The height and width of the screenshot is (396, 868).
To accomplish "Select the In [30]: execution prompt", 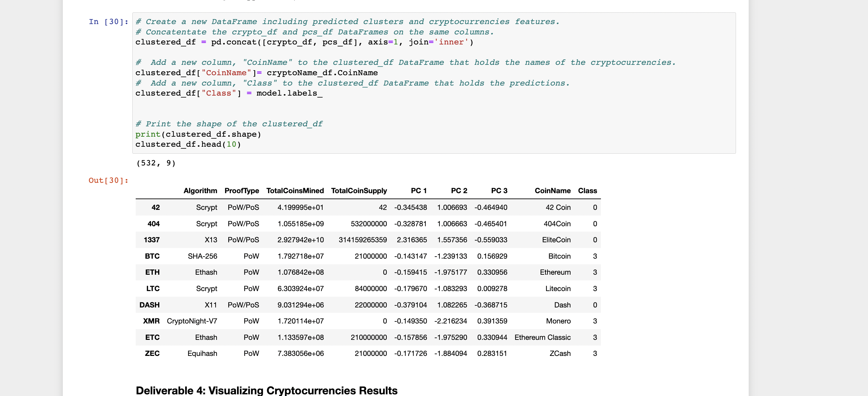I will point(108,22).
